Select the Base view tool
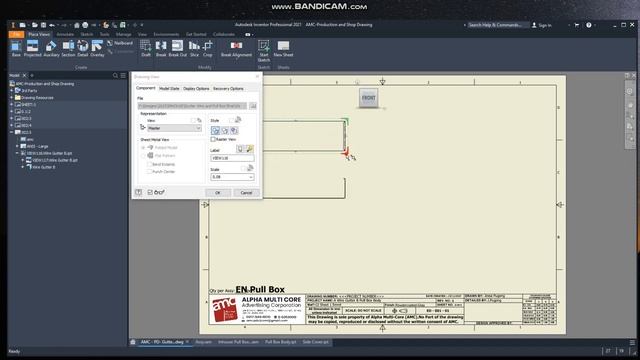Image resolution: width=640 pixels, height=360 pixels. pyautogui.click(x=16, y=49)
